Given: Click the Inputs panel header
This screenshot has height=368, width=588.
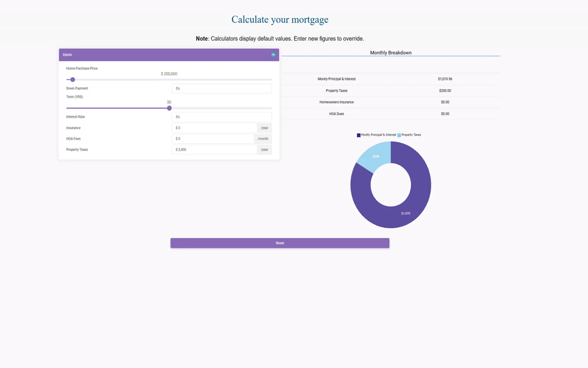Looking at the screenshot, I should [169, 54].
